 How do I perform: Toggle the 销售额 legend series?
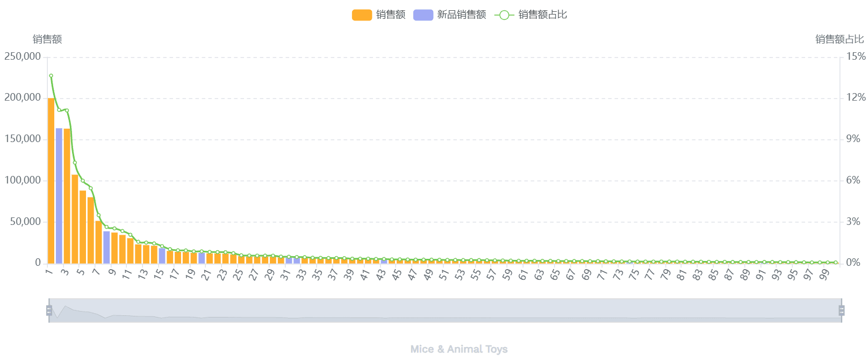click(x=390, y=15)
